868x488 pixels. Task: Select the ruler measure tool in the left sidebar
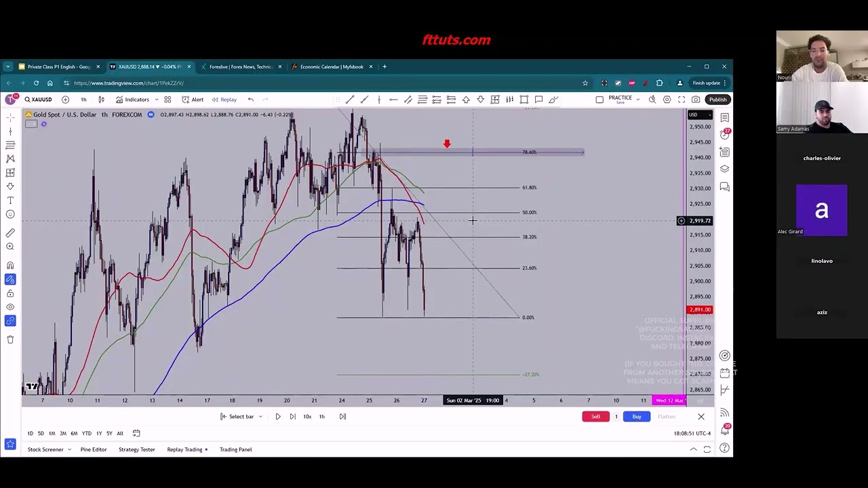(x=10, y=233)
